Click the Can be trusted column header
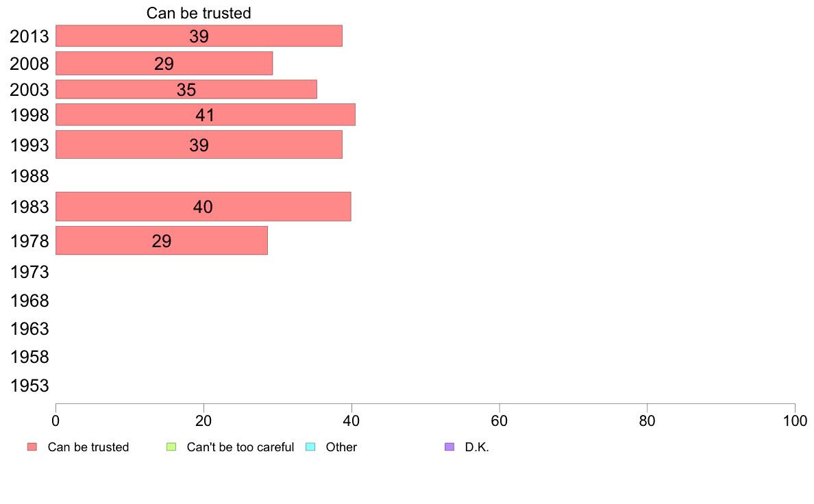 [199, 13]
